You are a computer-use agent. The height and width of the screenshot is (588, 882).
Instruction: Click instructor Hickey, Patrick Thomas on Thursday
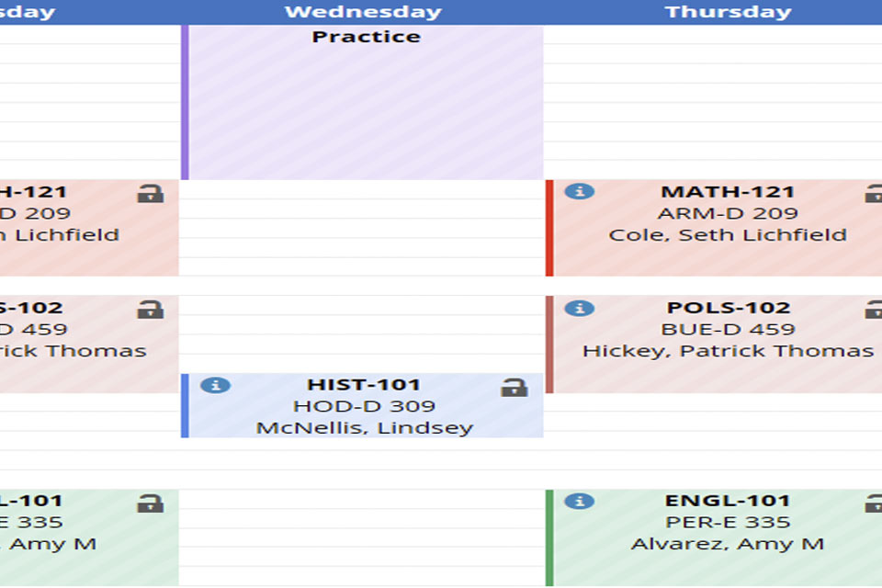tap(728, 351)
